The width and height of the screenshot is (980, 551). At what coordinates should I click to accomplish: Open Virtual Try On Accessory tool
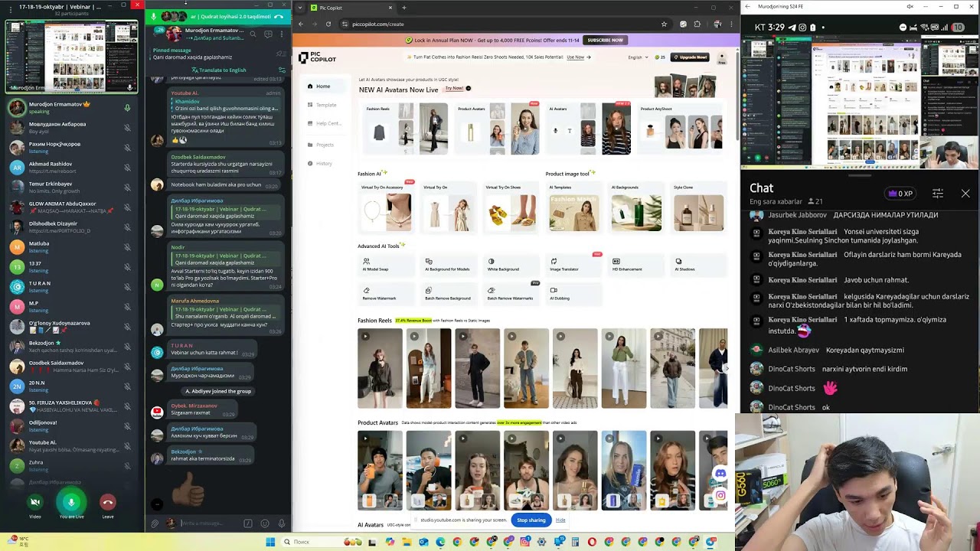point(387,208)
